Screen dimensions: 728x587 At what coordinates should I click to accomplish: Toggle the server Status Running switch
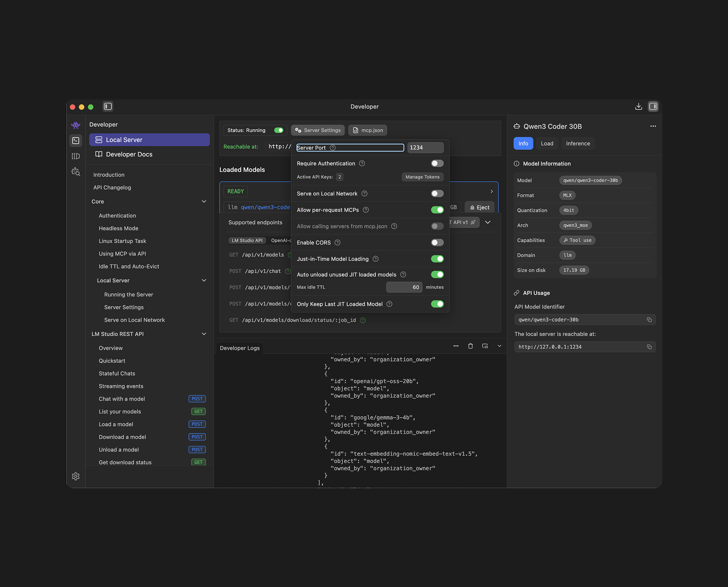coord(279,130)
